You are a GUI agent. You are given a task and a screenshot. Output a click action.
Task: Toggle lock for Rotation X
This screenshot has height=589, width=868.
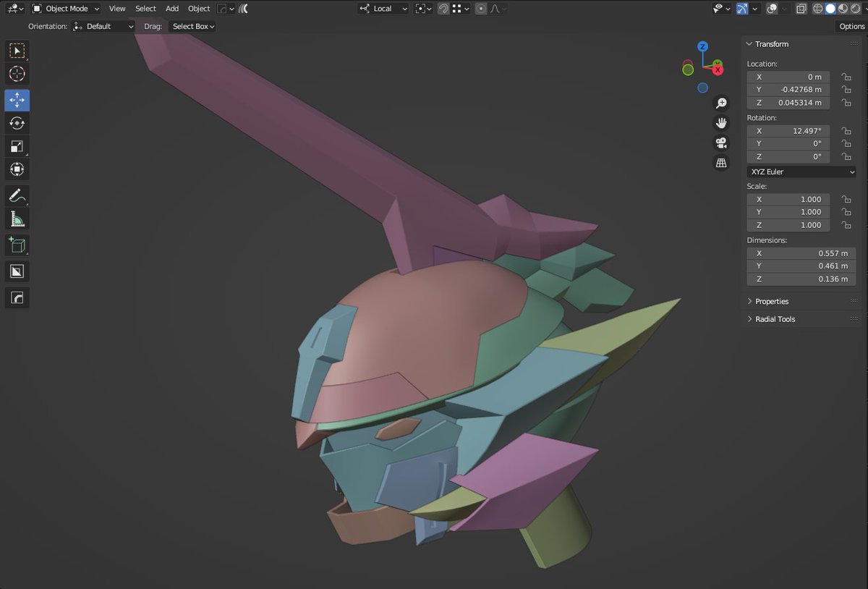tap(845, 131)
